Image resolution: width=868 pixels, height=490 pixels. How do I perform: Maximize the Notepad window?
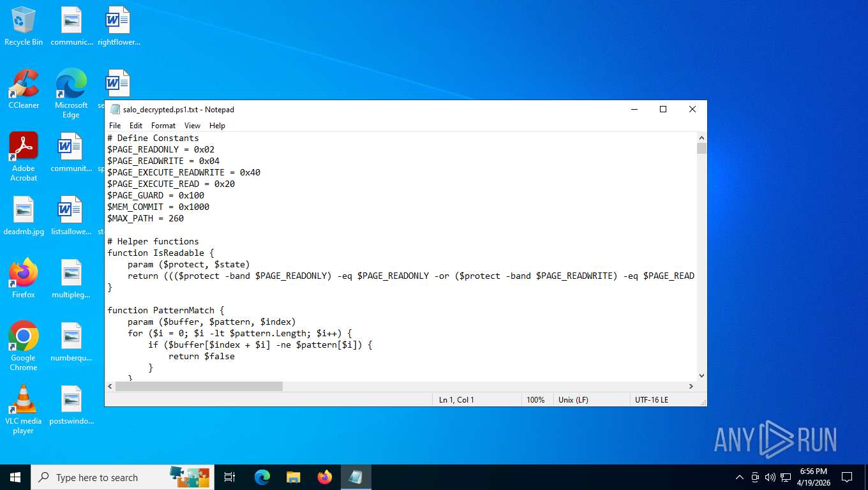coord(663,109)
